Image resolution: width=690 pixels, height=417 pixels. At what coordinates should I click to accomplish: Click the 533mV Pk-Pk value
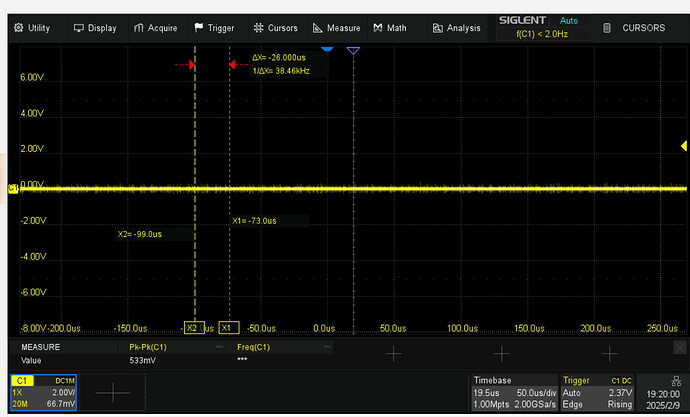tap(143, 360)
